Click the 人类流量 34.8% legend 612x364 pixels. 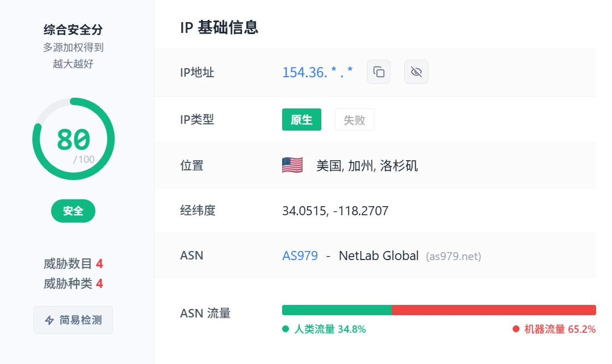[x=324, y=329]
